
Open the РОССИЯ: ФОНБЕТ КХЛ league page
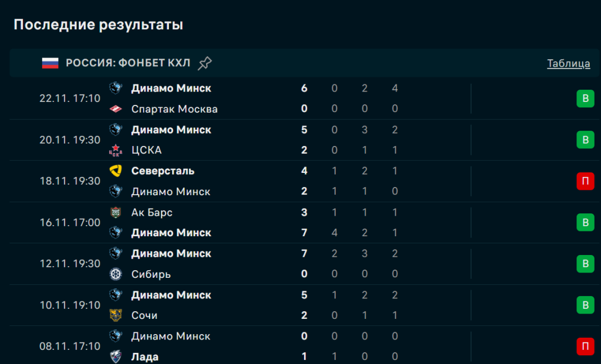coord(128,63)
